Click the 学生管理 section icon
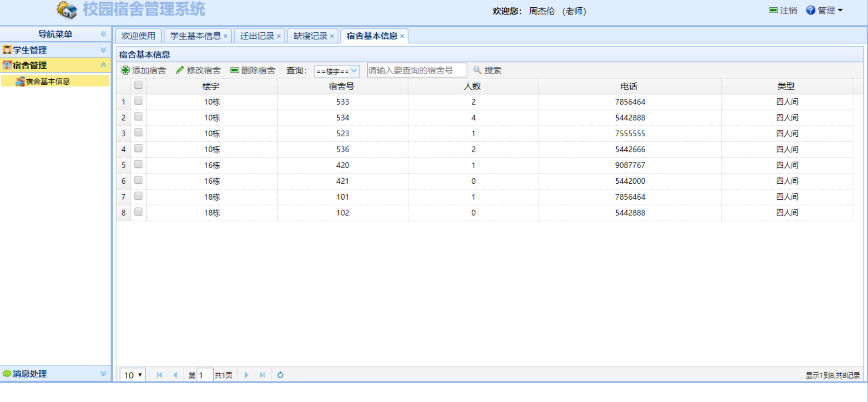Viewport: 868px width, 402px height. point(7,50)
